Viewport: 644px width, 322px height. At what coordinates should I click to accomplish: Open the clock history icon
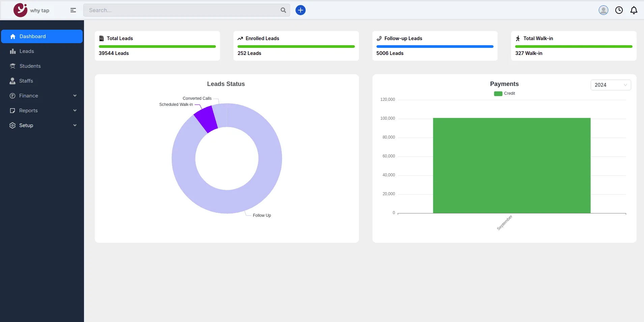(619, 10)
